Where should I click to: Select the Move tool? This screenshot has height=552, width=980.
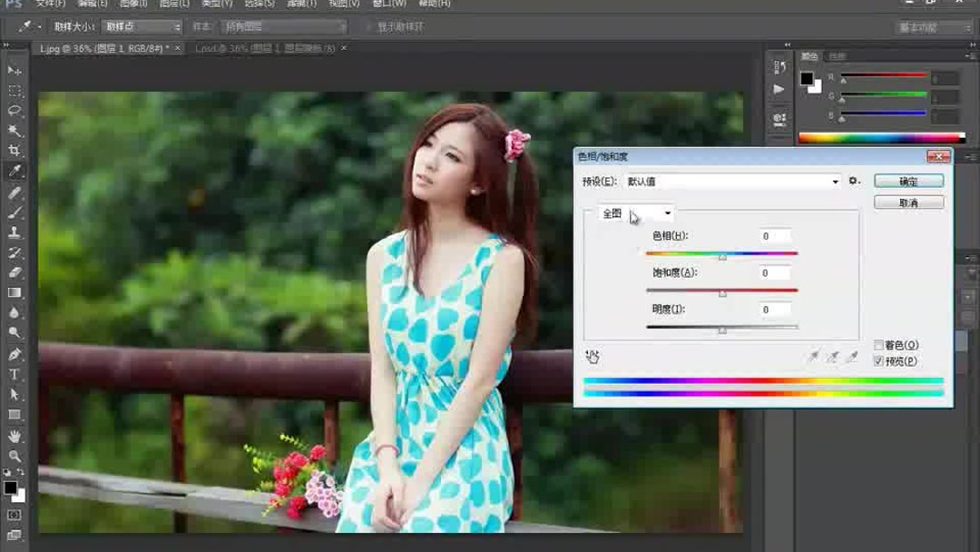(x=13, y=70)
